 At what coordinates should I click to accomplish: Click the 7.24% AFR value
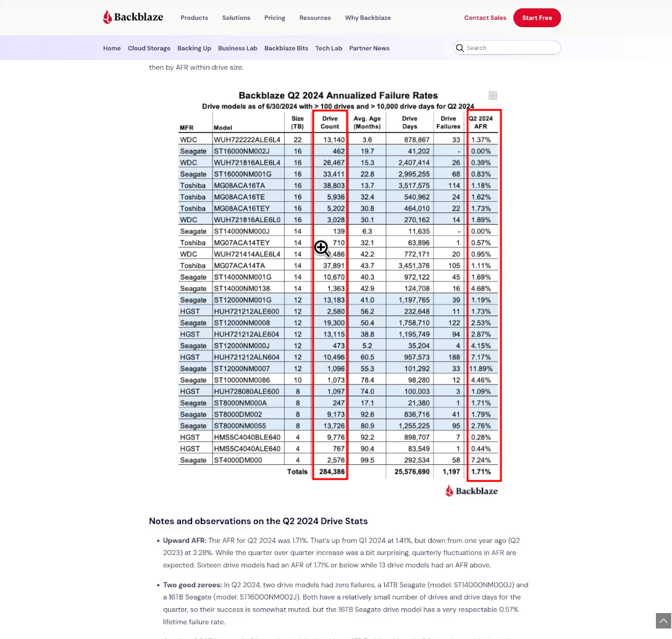click(x=481, y=460)
